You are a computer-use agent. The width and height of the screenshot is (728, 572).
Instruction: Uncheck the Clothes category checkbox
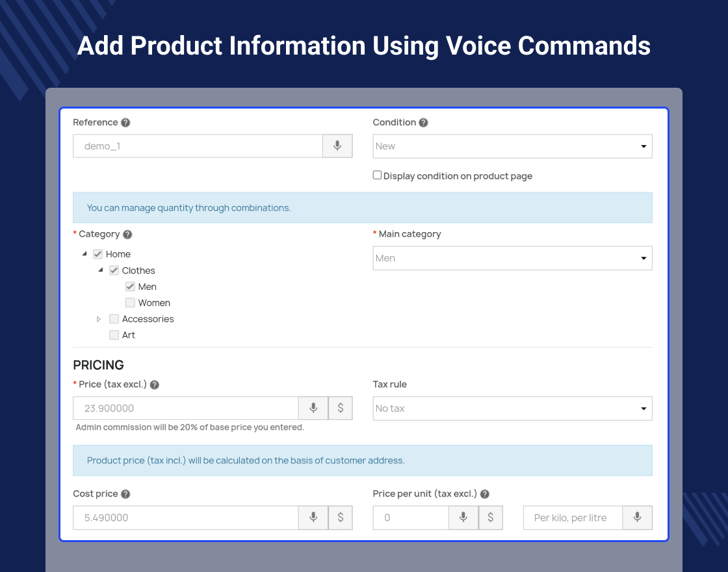click(x=114, y=270)
